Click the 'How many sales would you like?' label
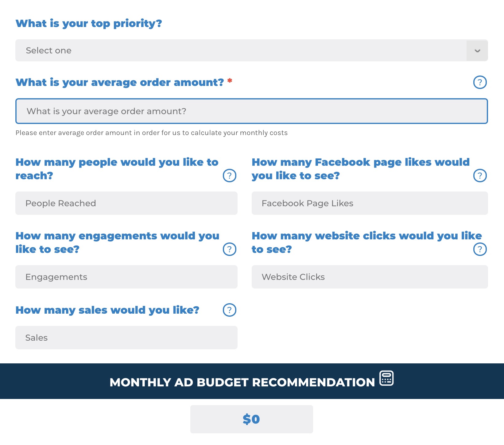This screenshot has width=504, height=445. click(107, 310)
